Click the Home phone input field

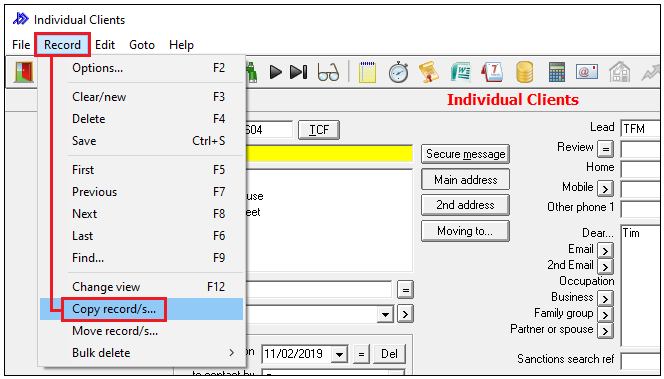click(x=640, y=169)
